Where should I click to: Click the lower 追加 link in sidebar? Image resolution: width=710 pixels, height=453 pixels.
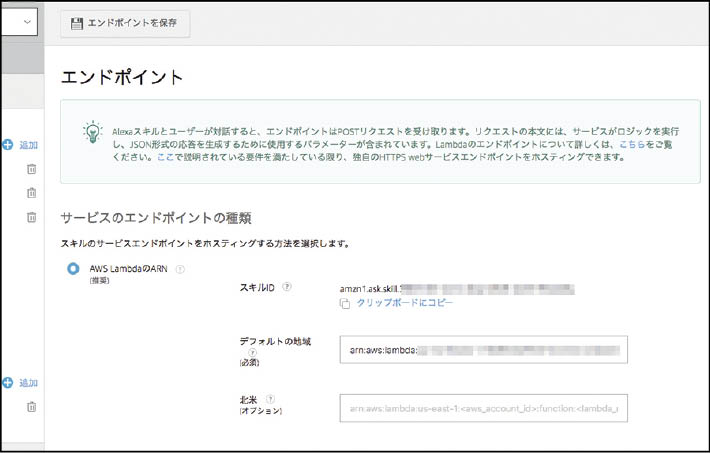pos(29,383)
